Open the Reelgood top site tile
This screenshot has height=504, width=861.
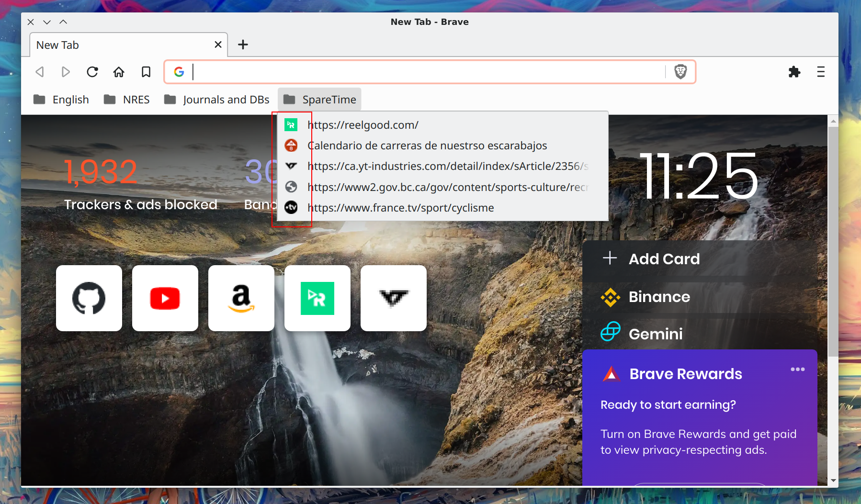(317, 298)
